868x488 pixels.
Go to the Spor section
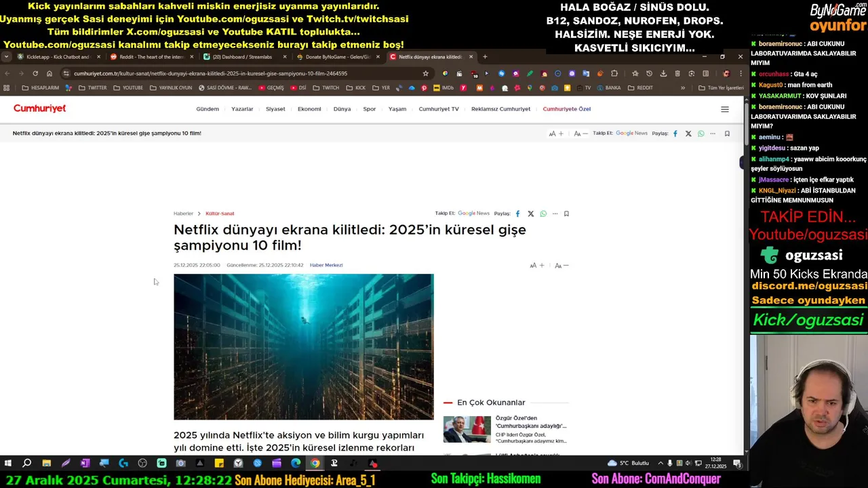coord(370,109)
